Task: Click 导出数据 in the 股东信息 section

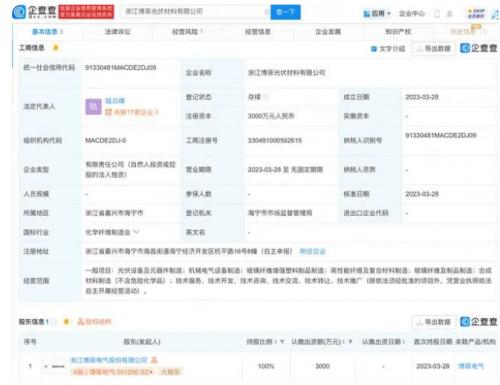Action: [x=433, y=322]
